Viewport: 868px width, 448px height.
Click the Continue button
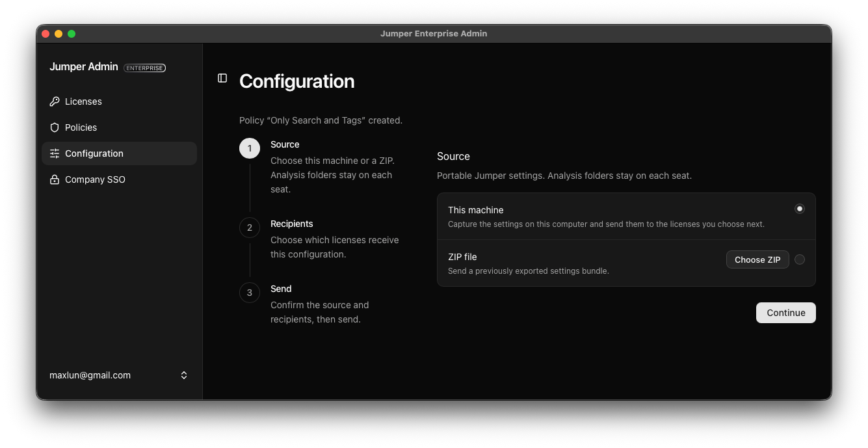(785, 313)
